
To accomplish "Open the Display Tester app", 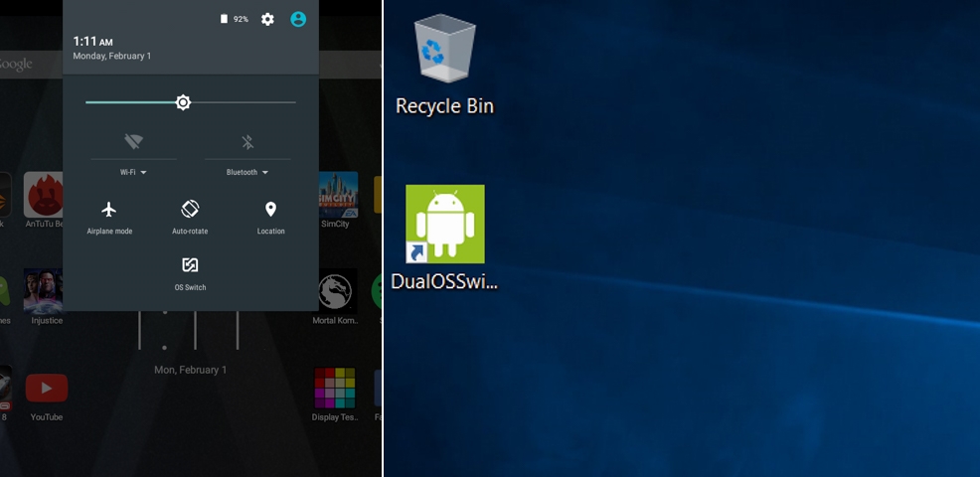I will click(335, 389).
